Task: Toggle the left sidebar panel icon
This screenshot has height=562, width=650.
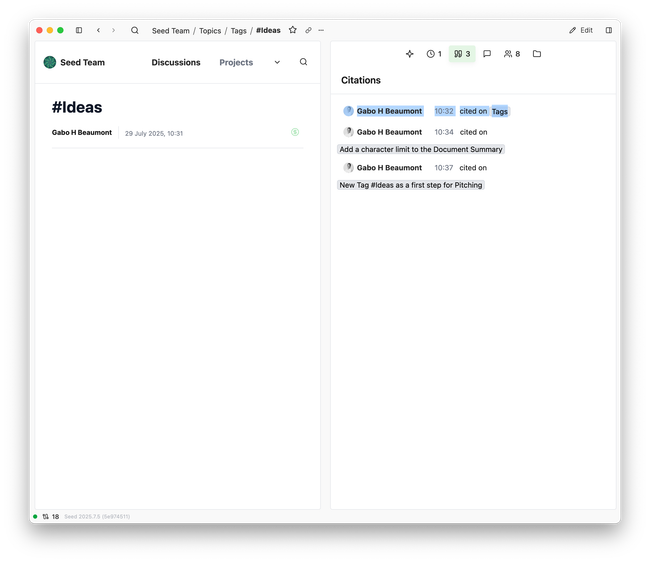Action: pos(79,30)
